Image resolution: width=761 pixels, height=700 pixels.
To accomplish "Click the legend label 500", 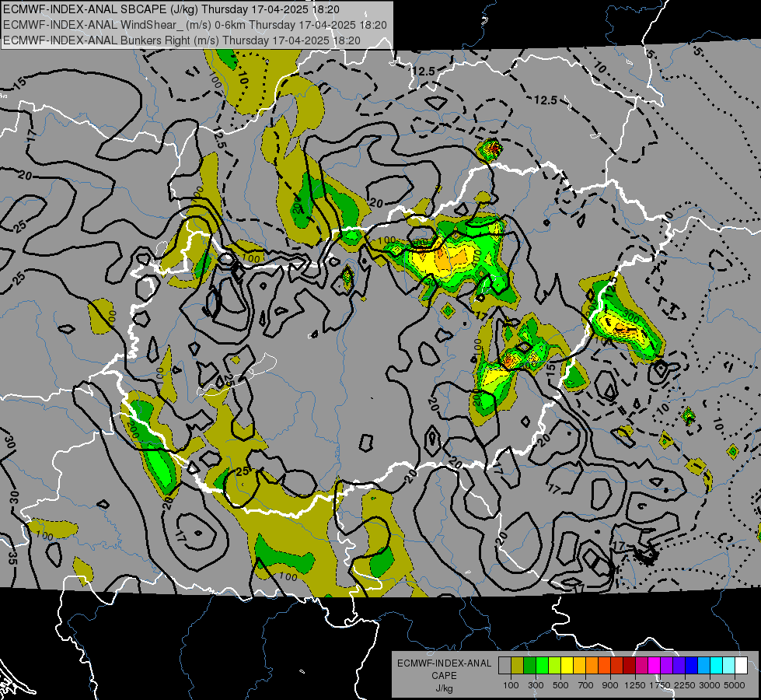I will (x=560, y=685).
